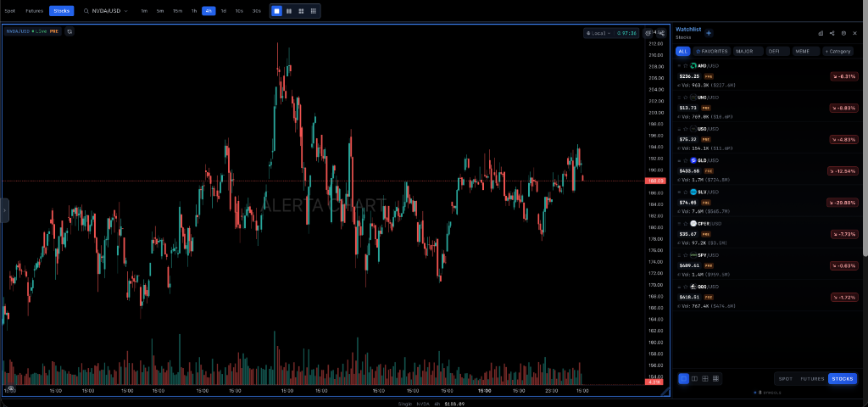
Task: Set timeframe to 10s
Action: (239, 11)
